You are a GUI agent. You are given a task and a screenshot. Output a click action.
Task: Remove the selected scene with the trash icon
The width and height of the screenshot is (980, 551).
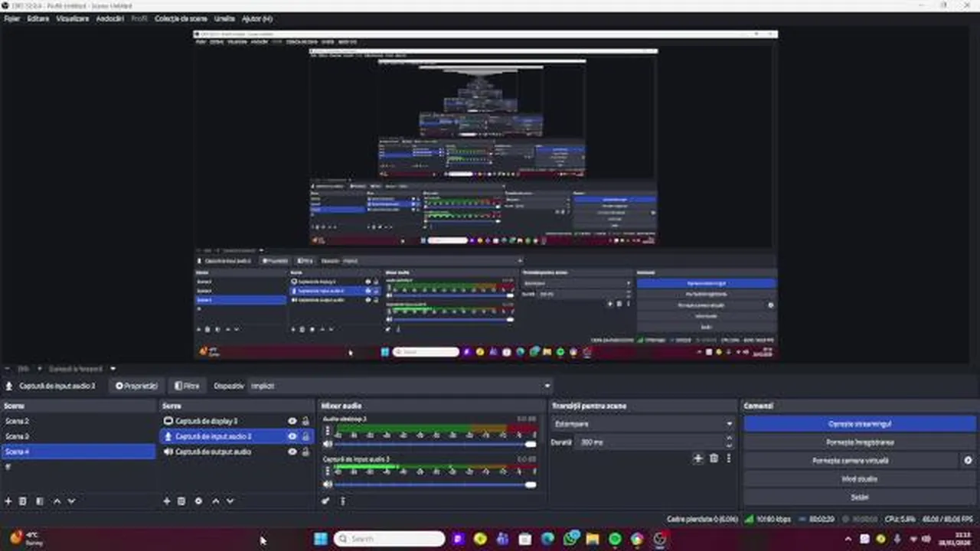(x=23, y=501)
